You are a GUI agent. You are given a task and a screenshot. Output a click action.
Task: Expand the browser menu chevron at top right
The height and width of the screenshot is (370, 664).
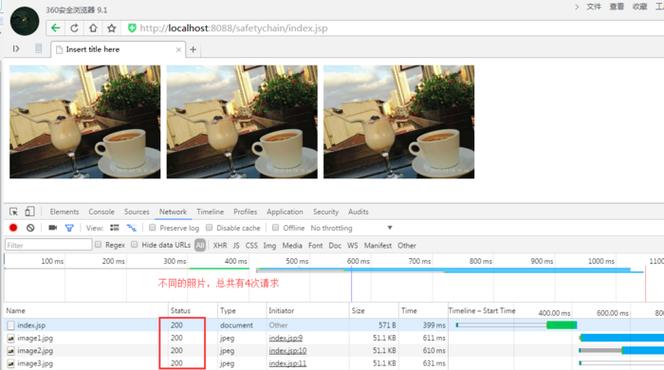click(x=576, y=7)
